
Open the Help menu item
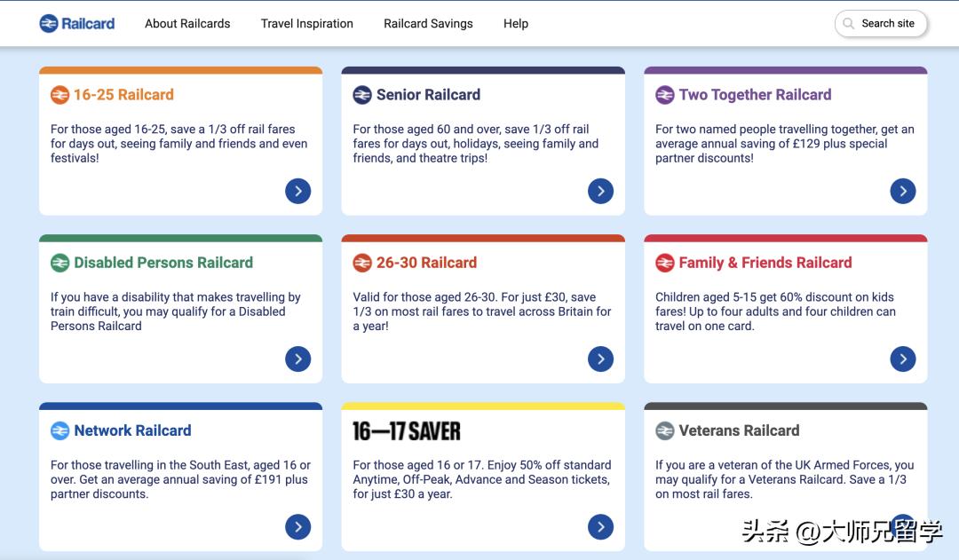[x=516, y=24]
